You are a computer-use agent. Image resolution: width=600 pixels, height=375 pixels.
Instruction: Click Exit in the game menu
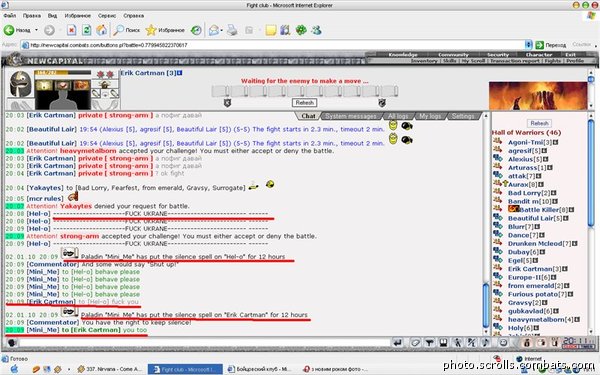click(571, 55)
